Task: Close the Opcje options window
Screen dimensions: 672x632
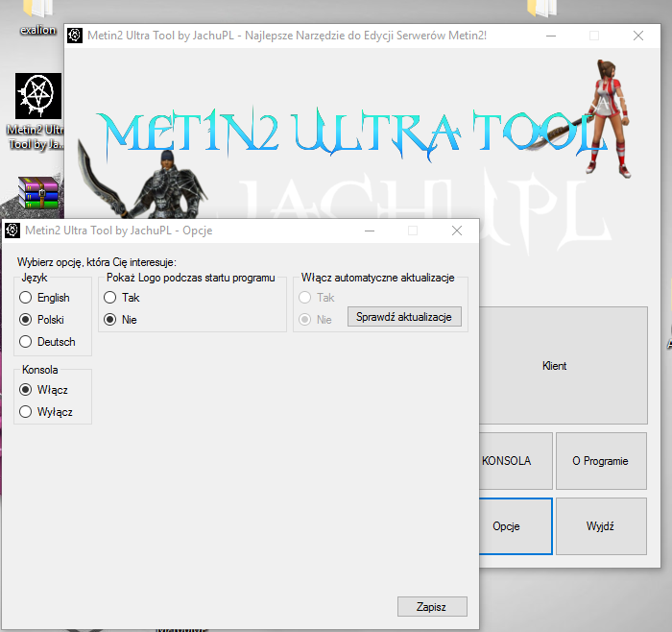Action: (457, 231)
